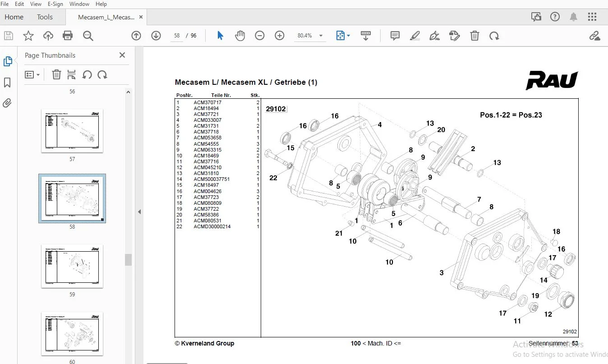The width and height of the screenshot is (608, 364).
Task: Close the Mecasem document tab
Action: [141, 17]
